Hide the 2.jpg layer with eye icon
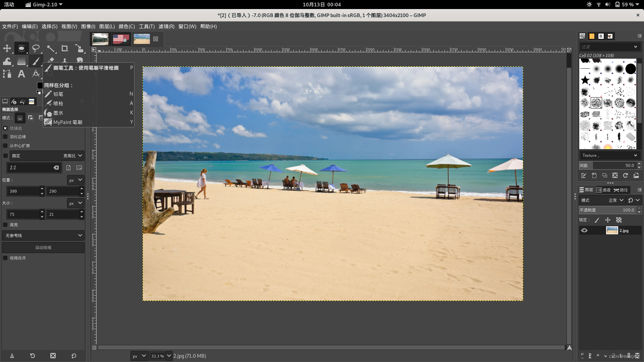The height and width of the screenshot is (362, 644). [584, 231]
